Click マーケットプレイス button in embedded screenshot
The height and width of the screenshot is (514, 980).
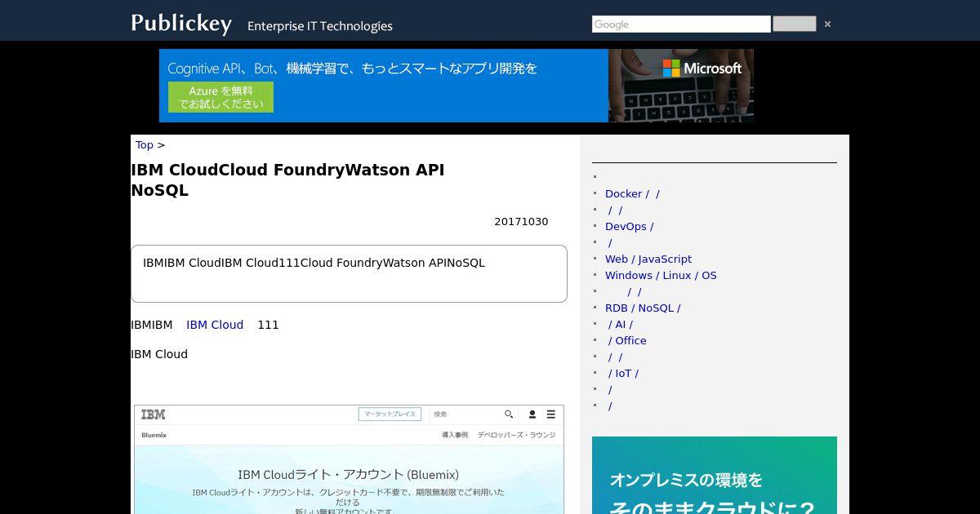pyautogui.click(x=390, y=414)
